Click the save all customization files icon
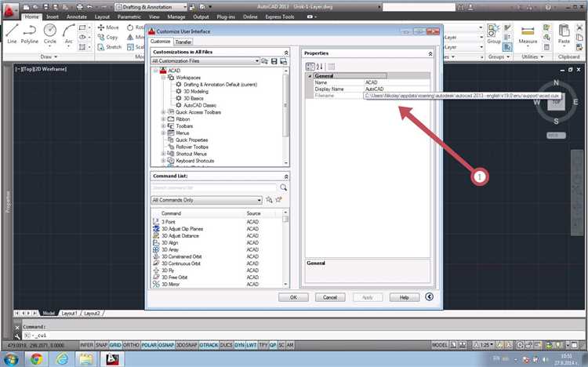Viewport: 588px width, 367px height. pyautogui.click(x=274, y=61)
